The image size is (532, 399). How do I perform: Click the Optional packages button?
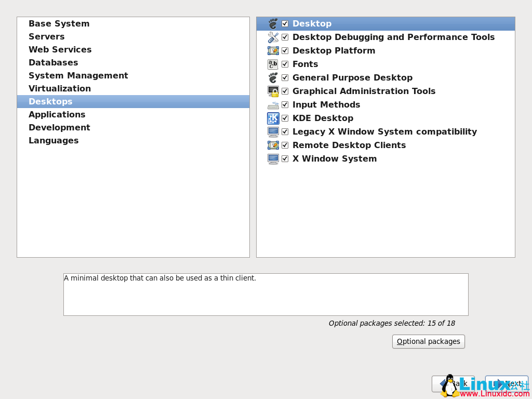click(428, 341)
